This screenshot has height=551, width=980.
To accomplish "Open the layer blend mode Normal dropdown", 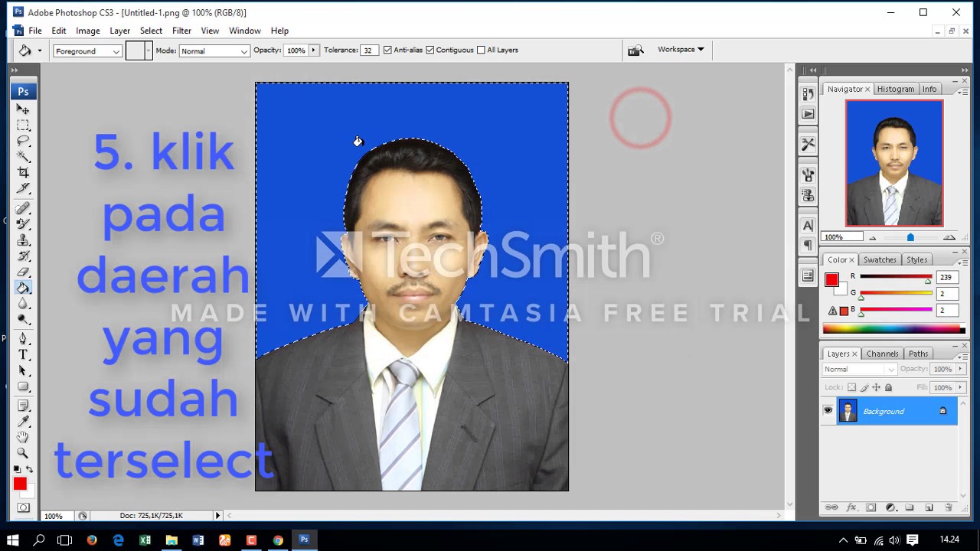I will click(859, 369).
